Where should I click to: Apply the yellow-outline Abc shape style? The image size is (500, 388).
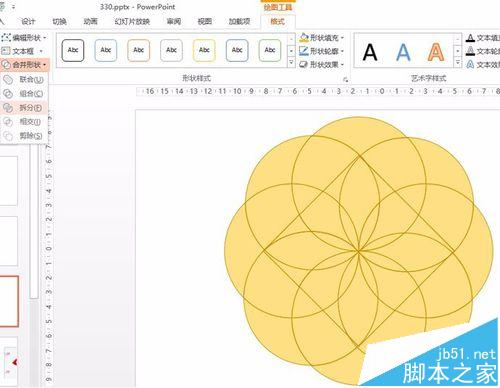(204, 50)
